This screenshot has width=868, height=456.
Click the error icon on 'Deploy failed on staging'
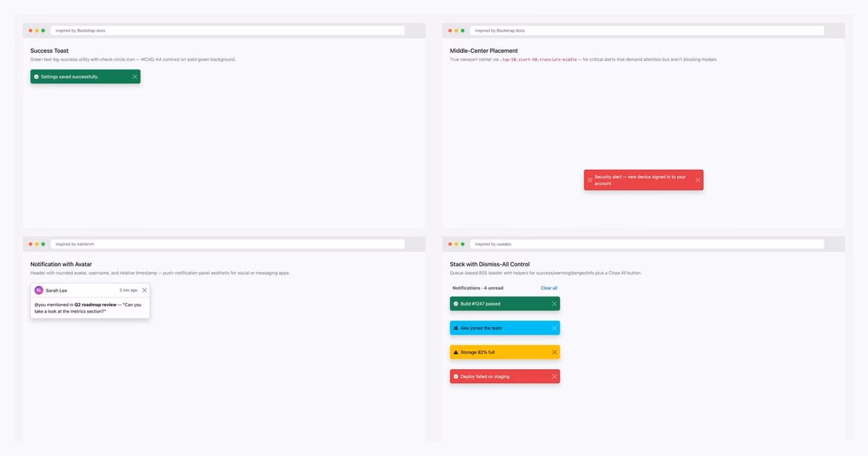(456, 376)
